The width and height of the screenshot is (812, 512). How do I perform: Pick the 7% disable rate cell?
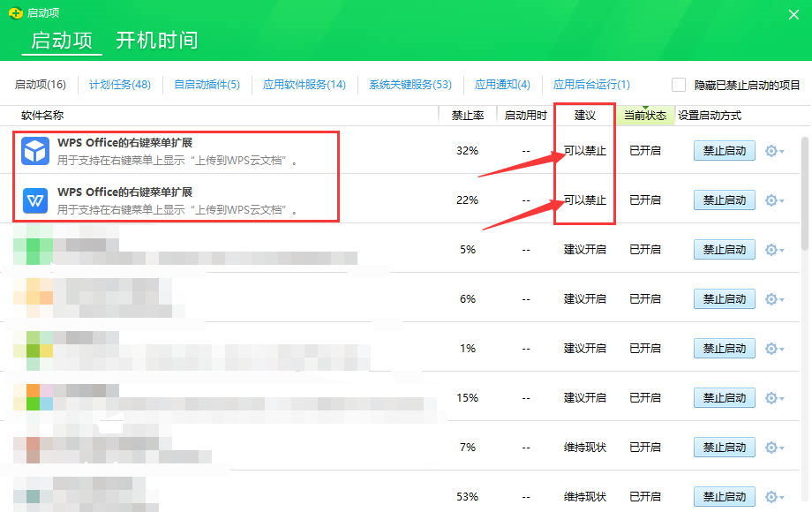coord(468,448)
